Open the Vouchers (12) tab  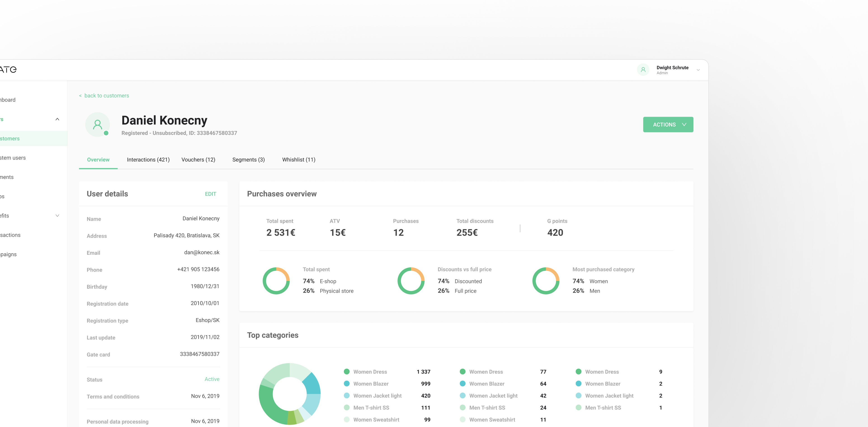pos(198,160)
